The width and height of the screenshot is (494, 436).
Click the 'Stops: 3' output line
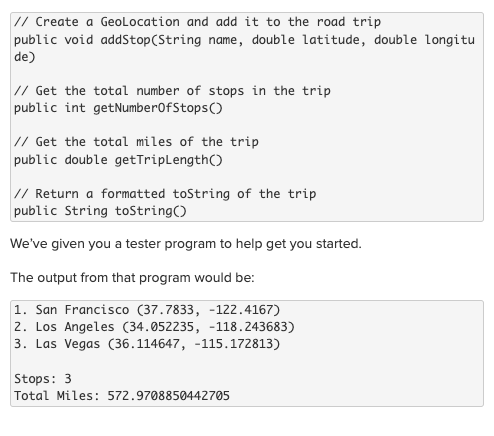pos(43,379)
